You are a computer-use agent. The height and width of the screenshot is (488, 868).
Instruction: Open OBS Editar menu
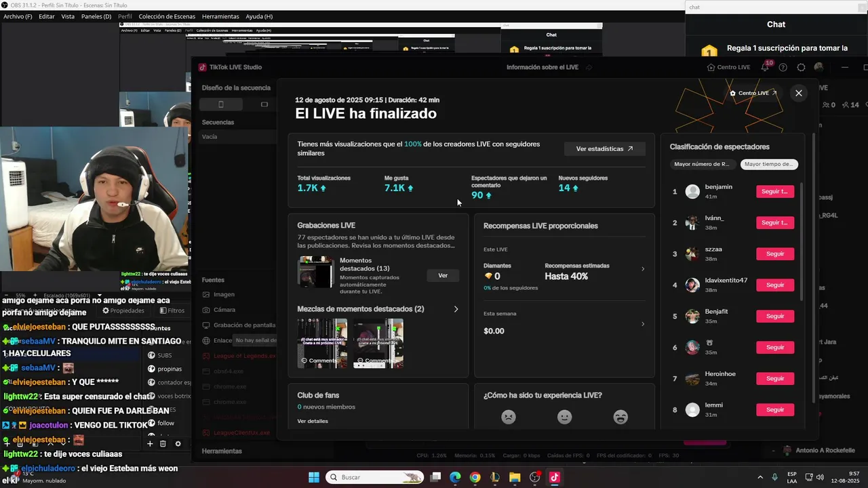pos(47,16)
